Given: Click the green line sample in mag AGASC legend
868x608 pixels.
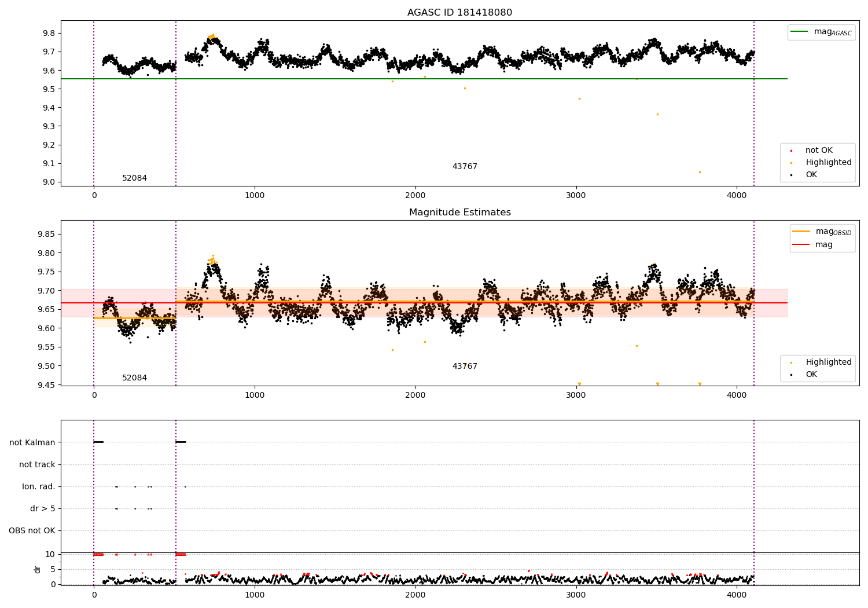Looking at the screenshot, I should click(799, 31).
